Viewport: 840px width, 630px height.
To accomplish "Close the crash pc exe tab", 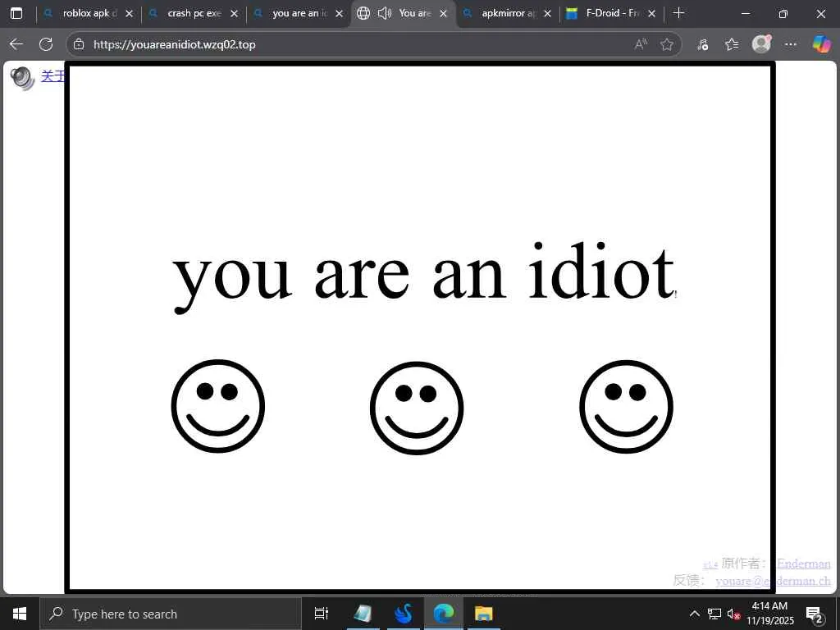I will coord(234,13).
